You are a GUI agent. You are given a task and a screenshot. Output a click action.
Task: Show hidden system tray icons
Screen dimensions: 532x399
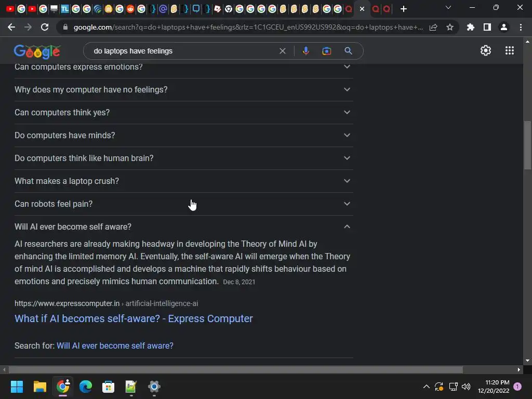pos(427,387)
